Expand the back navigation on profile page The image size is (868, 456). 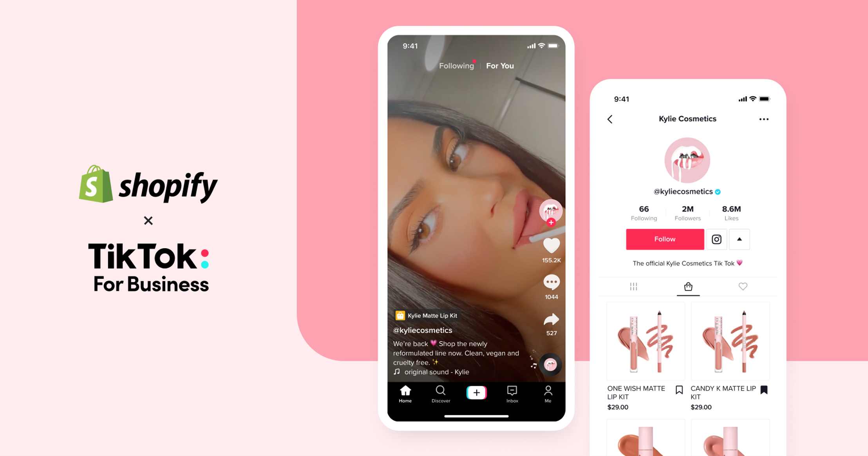[609, 120]
